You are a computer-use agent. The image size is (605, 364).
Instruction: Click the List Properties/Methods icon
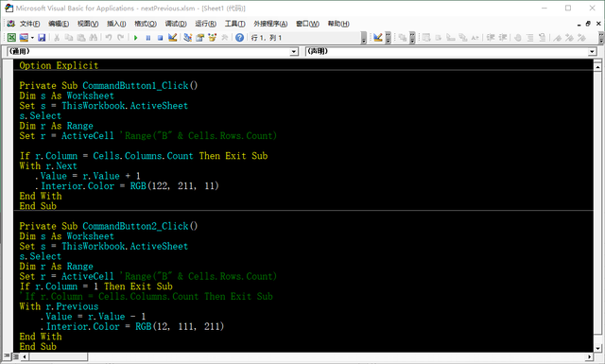point(425,38)
